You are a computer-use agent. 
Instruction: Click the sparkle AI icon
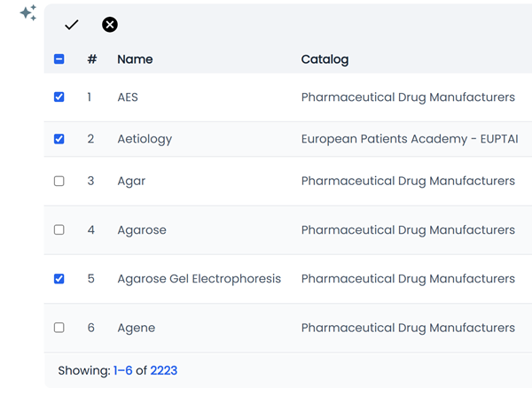tap(28, 13)
